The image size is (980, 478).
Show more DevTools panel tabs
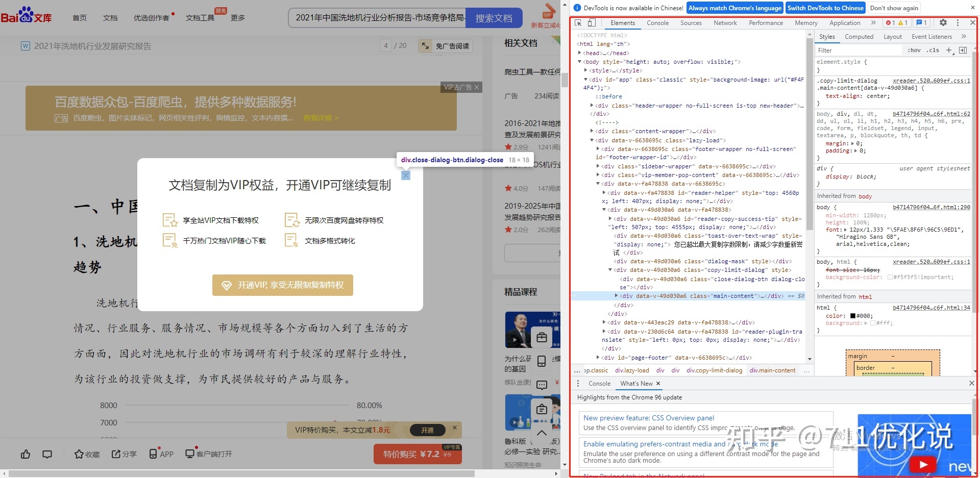pos(873,23)
